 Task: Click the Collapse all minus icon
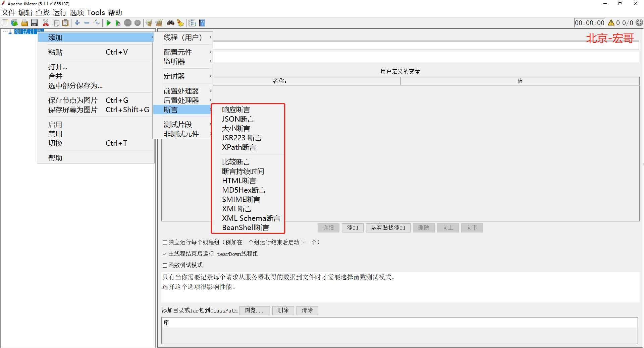tap(87, 23)
